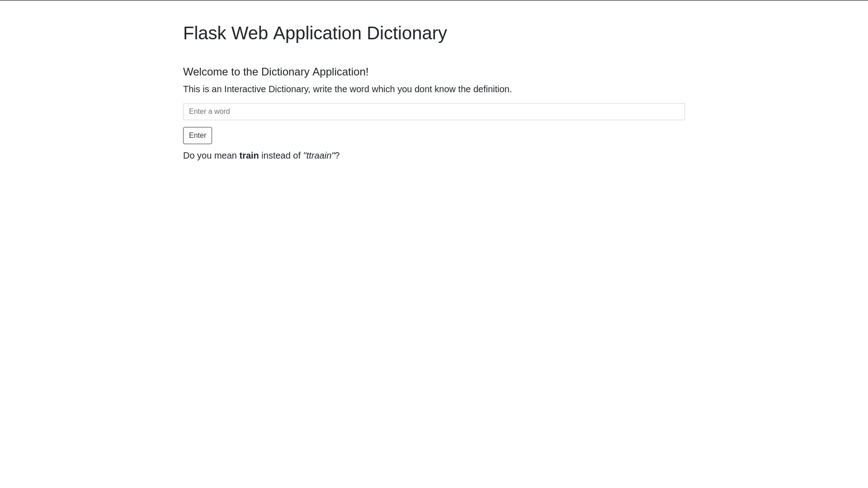This screenshot has height=488, width=868.
Task: Click the bold suggested word 'train'
Action: (249, 156)
